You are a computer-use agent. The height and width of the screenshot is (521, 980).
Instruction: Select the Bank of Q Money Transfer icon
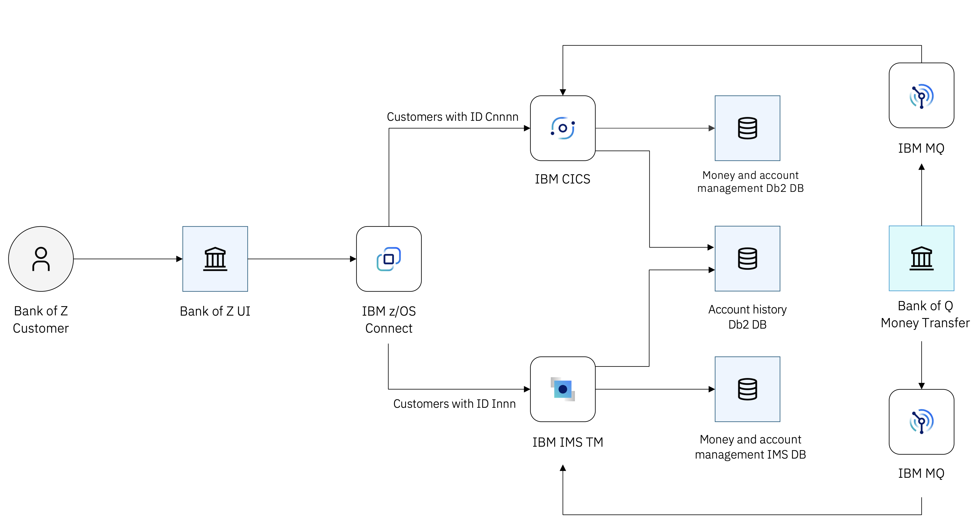(x=921, y=258)
